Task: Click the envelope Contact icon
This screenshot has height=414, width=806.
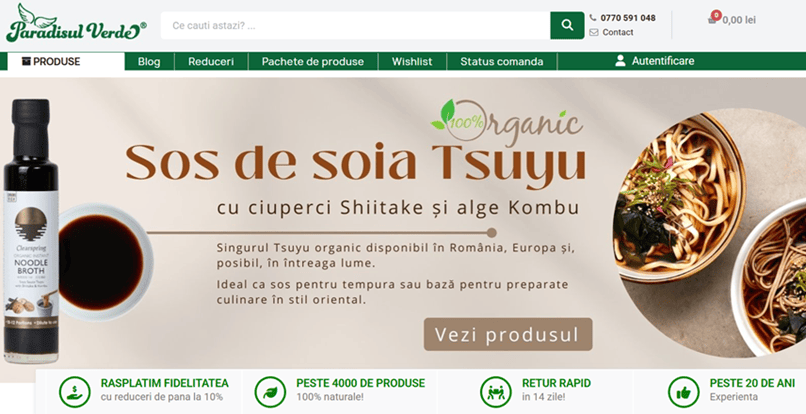Action: 594,32
